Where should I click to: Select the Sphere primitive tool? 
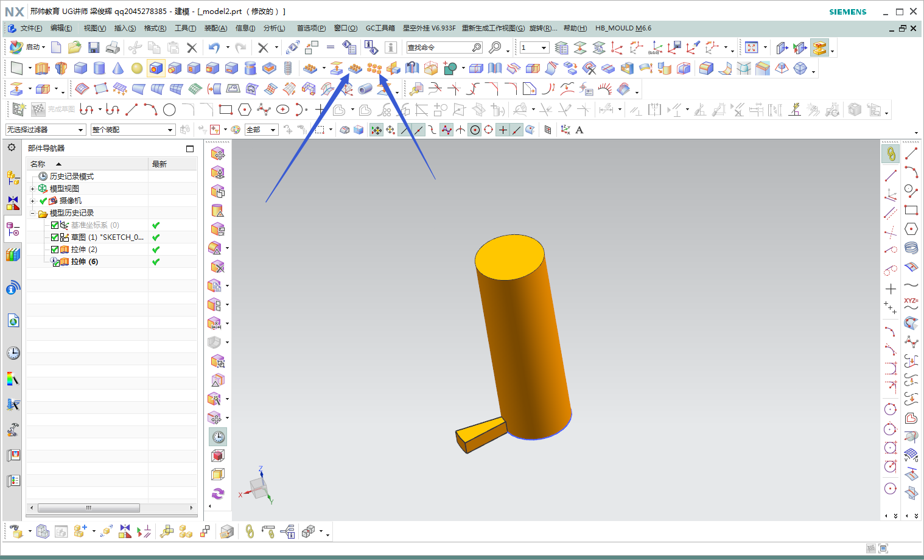137,69
